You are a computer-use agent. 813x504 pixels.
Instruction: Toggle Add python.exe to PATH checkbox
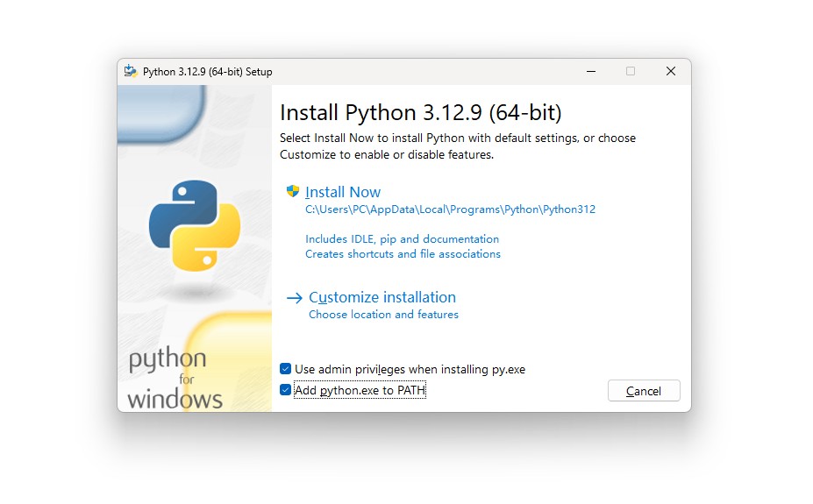(285, 389)
